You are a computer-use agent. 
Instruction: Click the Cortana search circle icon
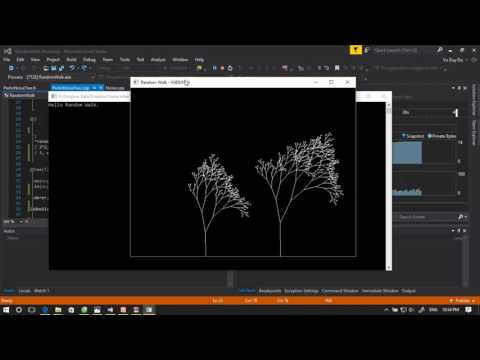click(19, 310)
